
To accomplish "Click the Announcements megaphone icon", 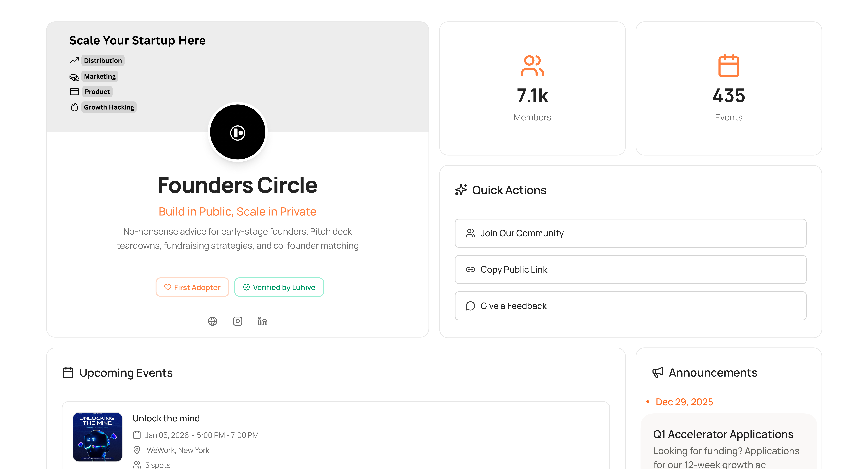I will click(657, 372).
